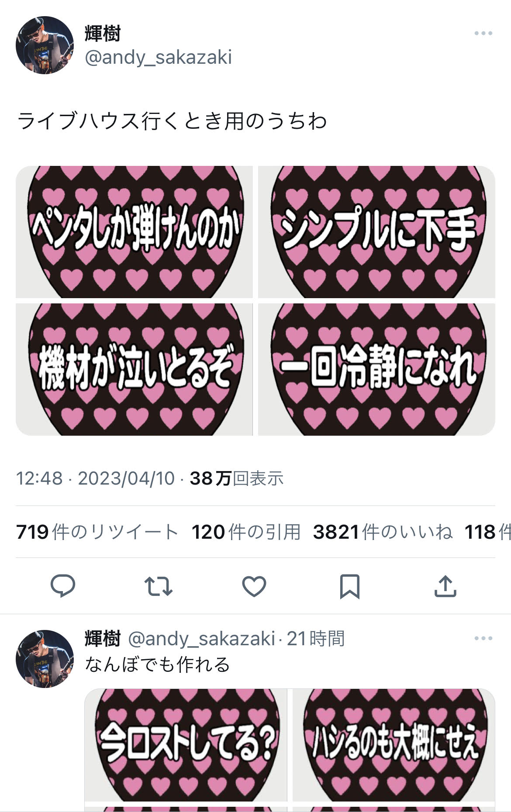The width and height of the screenshot is (511, 812).
Task: Open the three-dot menu on the main tweet
Action: click(483, 33)
